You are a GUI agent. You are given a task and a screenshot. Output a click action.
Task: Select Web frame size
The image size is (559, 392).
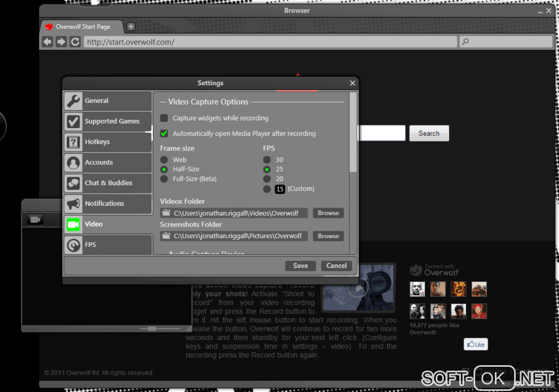coord(164,159)
